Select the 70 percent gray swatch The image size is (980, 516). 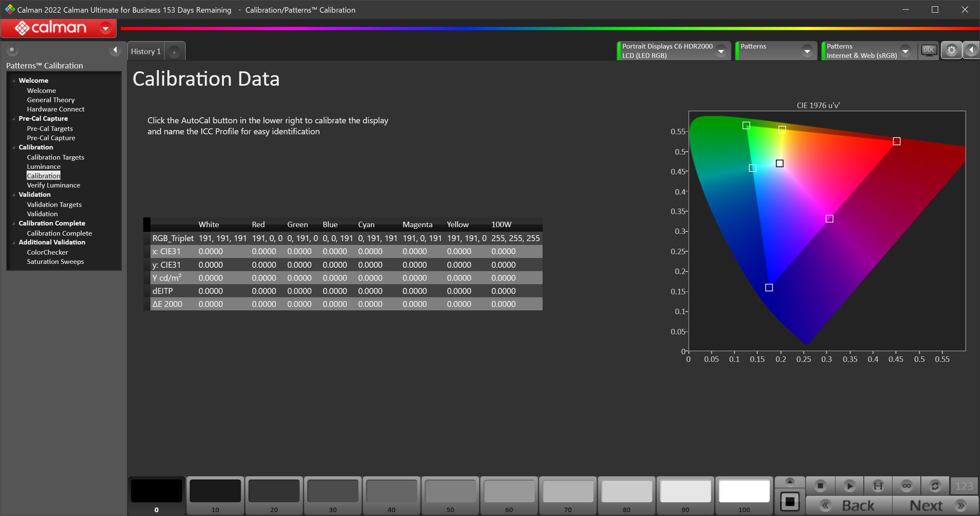tap(568, 491)
